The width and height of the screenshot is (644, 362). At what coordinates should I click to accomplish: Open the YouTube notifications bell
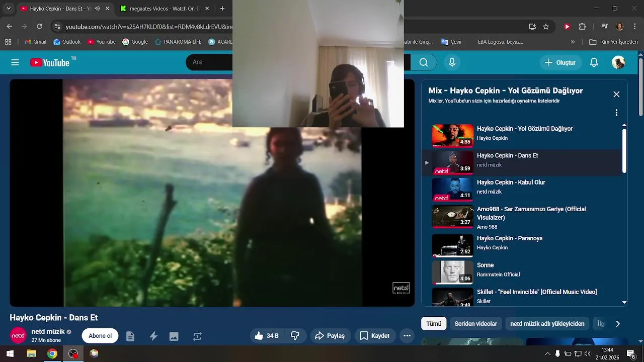click(x=594, y=62)
